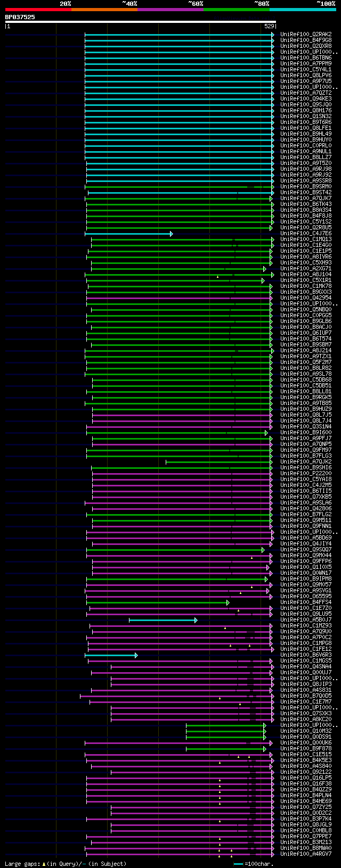Viewport: 341px width, 868px height.
Task: Click the short green alignment bar for A7QJK2
Action: pos(219,462)
